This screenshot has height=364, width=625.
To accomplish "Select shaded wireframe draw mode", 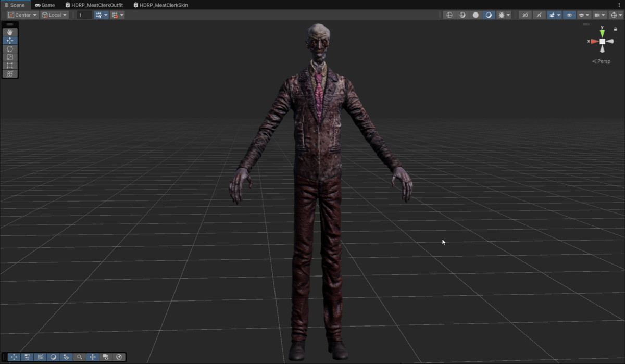I will (463, 15).
